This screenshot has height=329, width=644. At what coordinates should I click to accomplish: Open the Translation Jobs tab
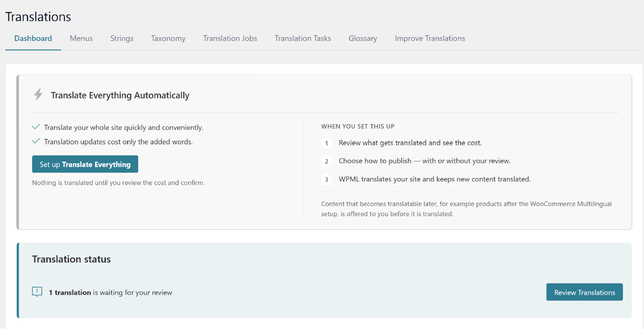coord(230,38)
